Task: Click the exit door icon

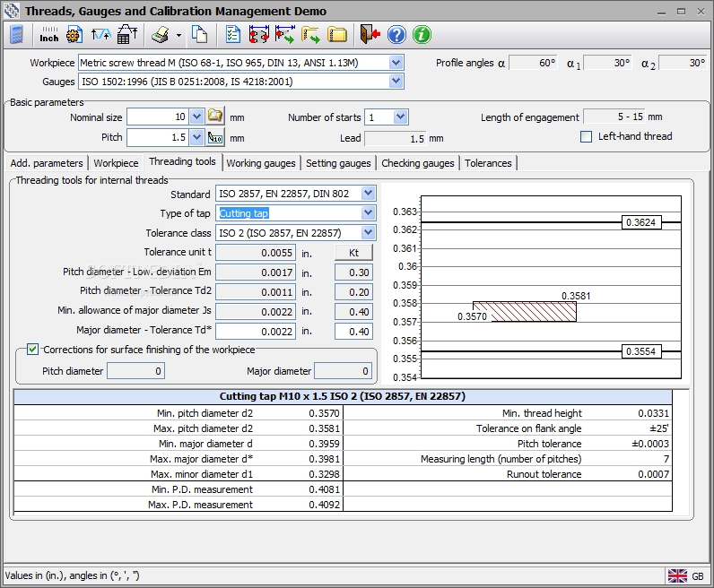Action: (x=370, y=35)
